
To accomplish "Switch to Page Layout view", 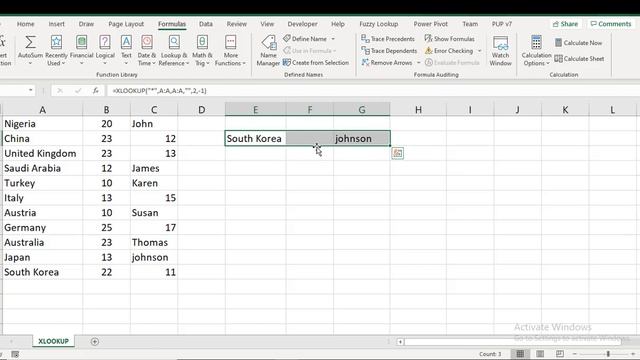I will click(x=540, y=354).
